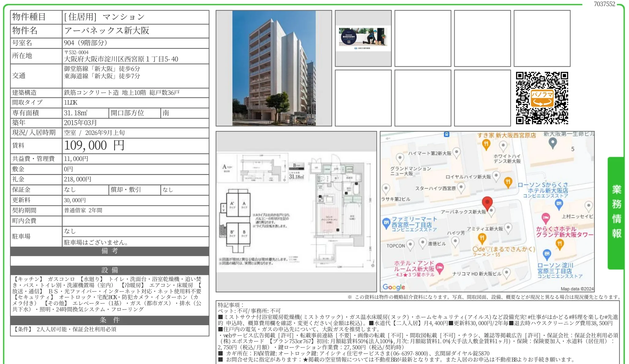Image resolution: width=629 pixels, height=364 pixels.
Task: Click the TOPCON map pin
Action: pos(410,245)
